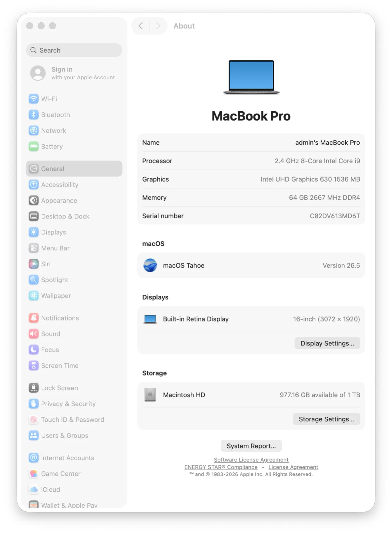The width and height of the screenshot is (392, 533).
Task: Click the Macintosh HD drive icon
Action: point(150,395)
